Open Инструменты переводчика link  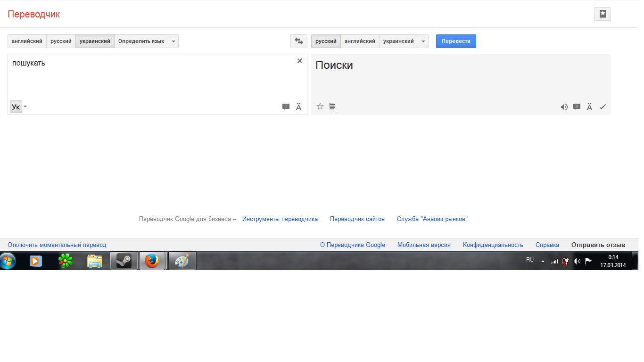click(x=280, y=219)
